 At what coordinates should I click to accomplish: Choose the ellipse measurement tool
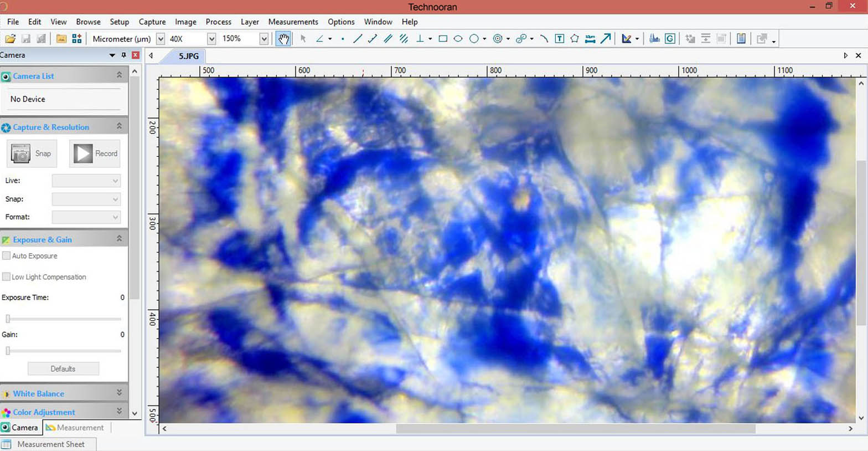458,39
